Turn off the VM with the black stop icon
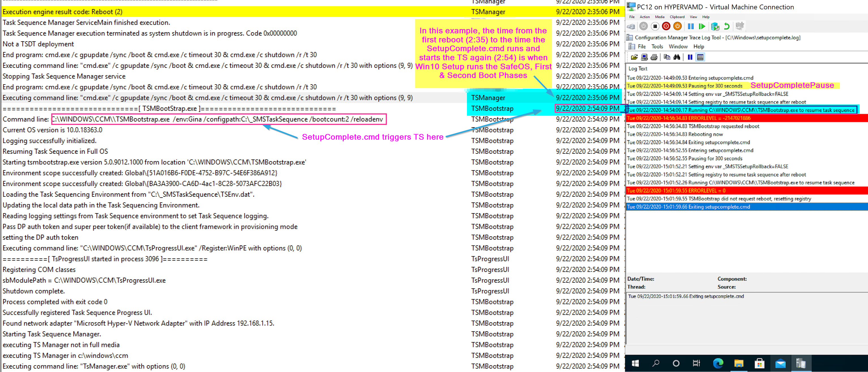This screenshot has width=868, height=372. (x=655, y=26)
